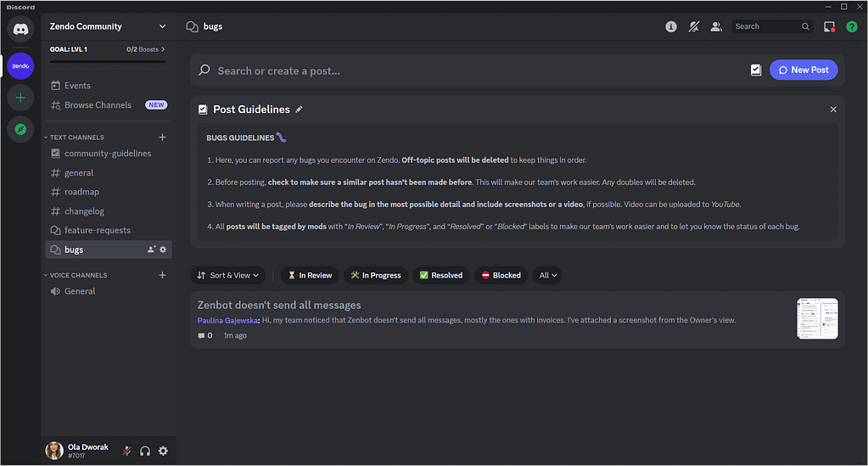Join the General voice channel

(109, 291)
